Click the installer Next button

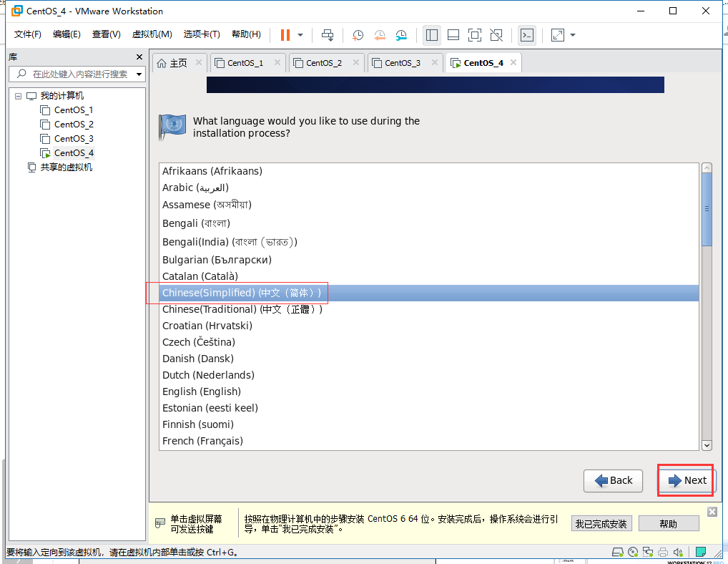(x=687, y=480)
